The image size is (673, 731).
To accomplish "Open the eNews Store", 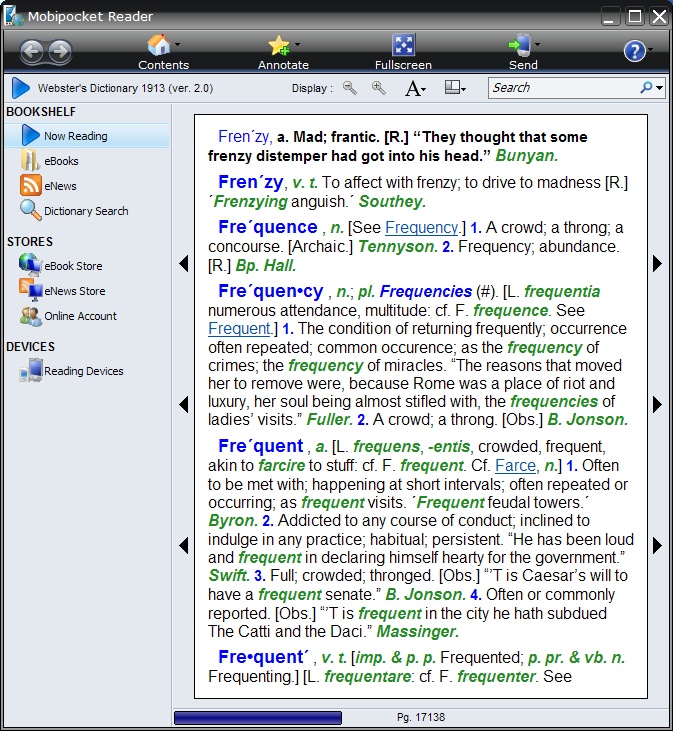I will pos(75,291).
